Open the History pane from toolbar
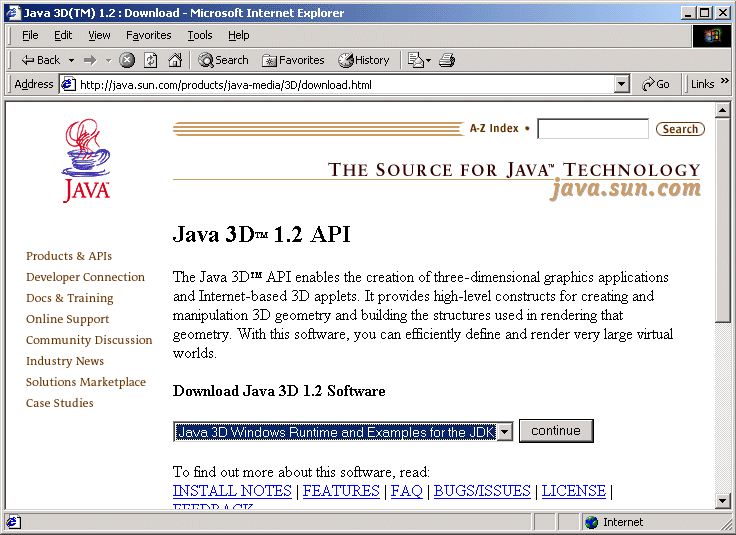The image size is (736, 535). point(364,60)
